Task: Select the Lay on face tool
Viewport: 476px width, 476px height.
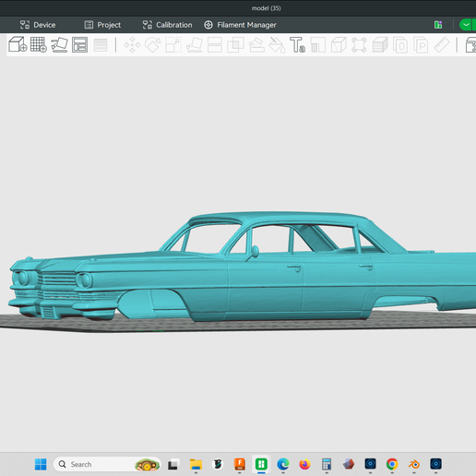Action: point(195,45)
